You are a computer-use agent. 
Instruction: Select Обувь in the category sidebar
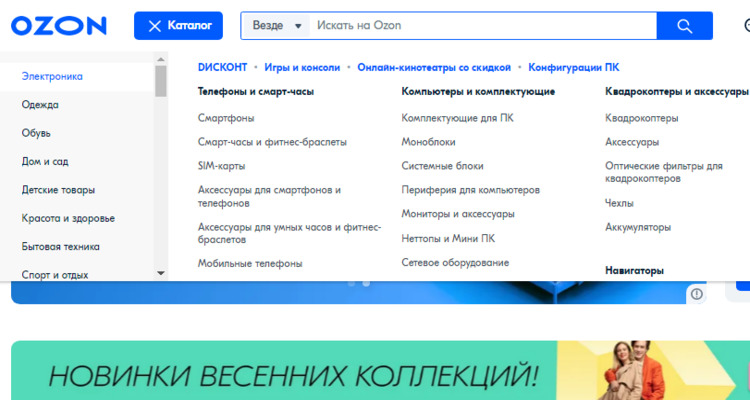pos(36,133)
